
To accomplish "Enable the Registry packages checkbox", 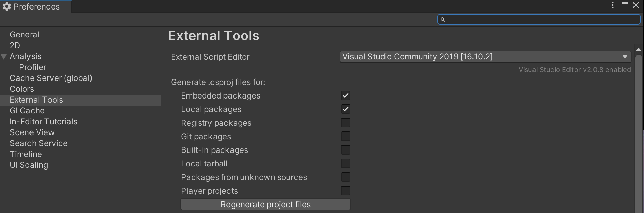I will (346, 123).
